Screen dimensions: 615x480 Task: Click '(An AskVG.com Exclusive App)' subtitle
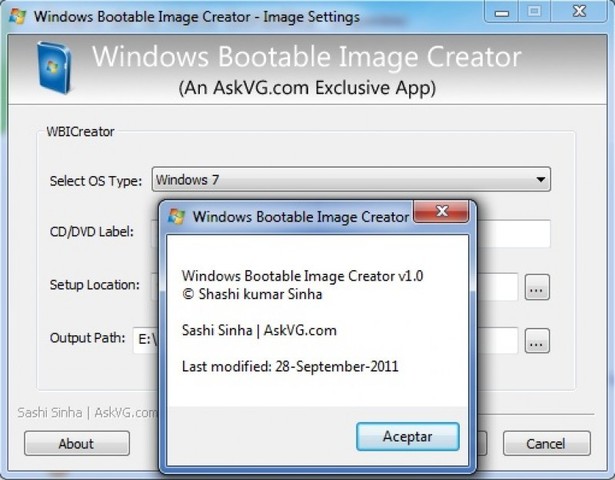pos(307,88)
